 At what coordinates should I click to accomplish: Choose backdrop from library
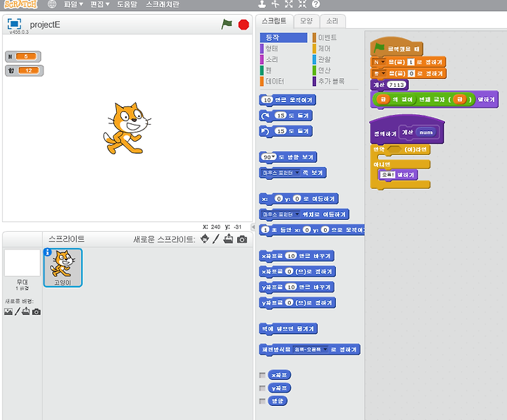(x=8, y=311)
